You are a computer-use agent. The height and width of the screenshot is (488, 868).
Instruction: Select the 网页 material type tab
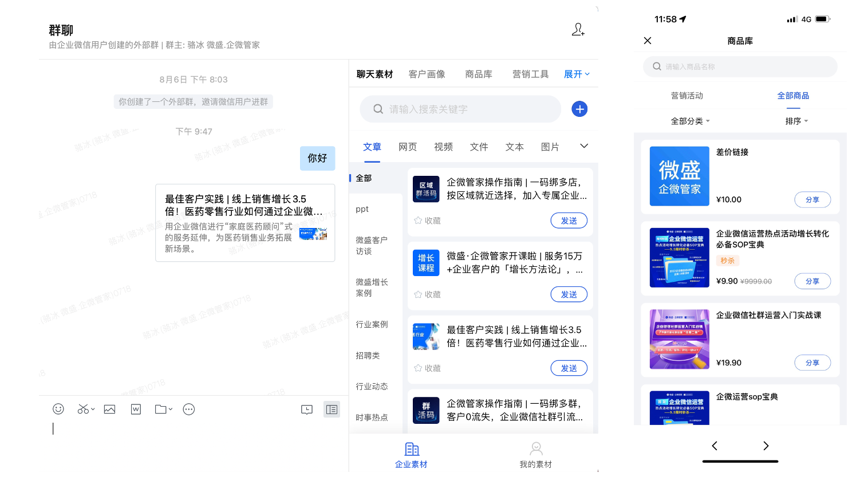[408, 147]
